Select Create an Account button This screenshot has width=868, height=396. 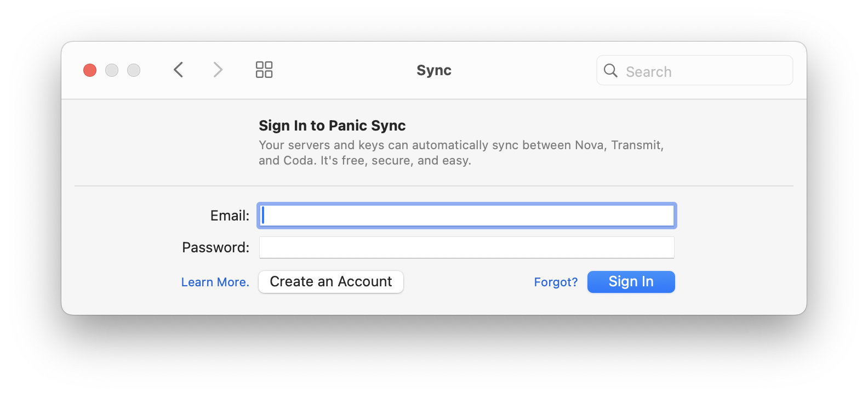click(x=331, y=282)
